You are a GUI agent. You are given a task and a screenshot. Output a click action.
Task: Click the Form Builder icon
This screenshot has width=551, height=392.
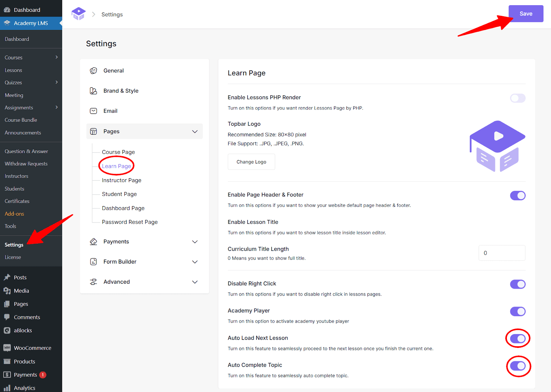pos(93,262)
